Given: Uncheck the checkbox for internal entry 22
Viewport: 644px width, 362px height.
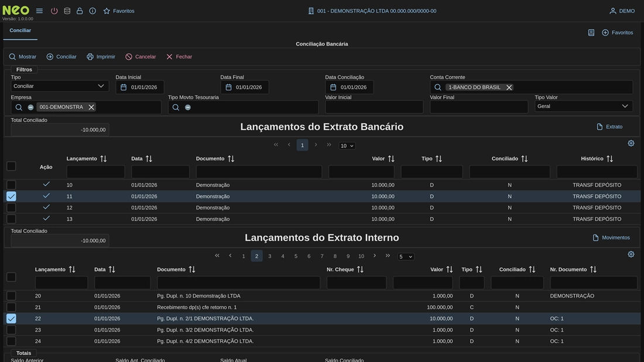Looking at the screenshot, I should click(11, 319).
